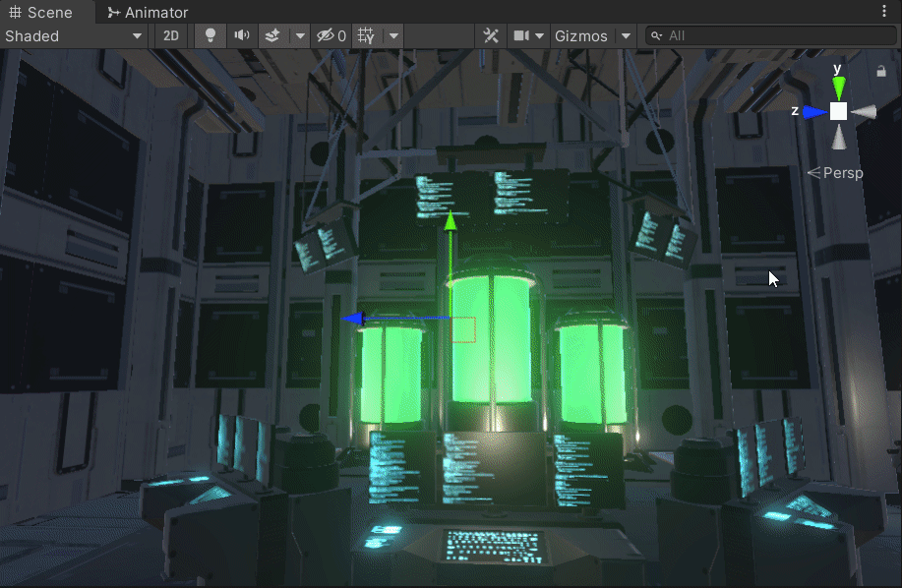The image size is (902, 588).
Task: Click the Scene view options kebab menu
Action: point(884,9)
